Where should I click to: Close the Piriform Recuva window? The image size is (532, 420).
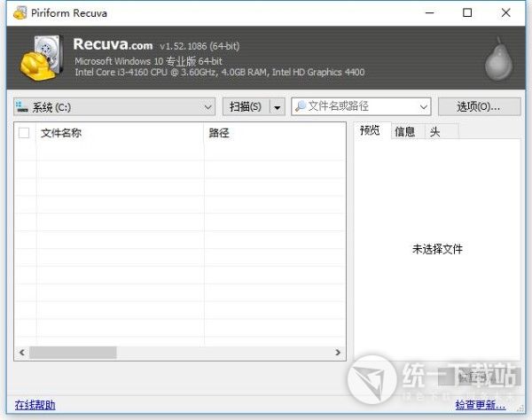click(506, 13)
